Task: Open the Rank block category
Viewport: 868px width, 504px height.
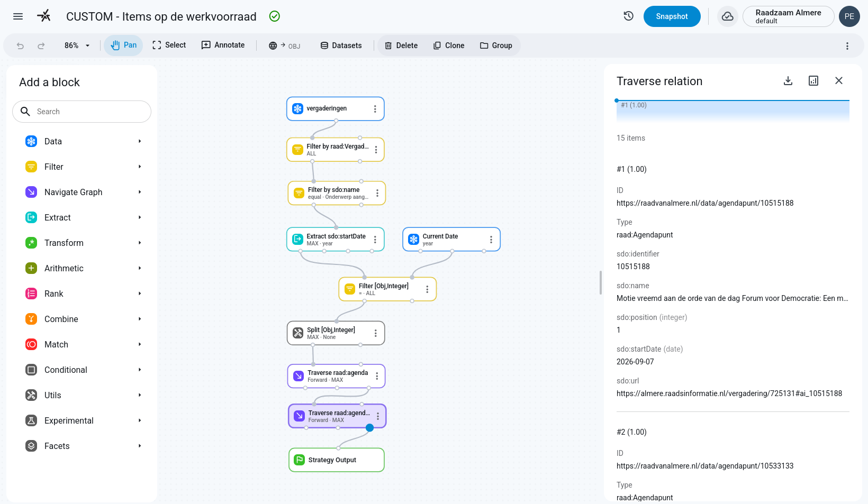Action: (x=82, y=294)
